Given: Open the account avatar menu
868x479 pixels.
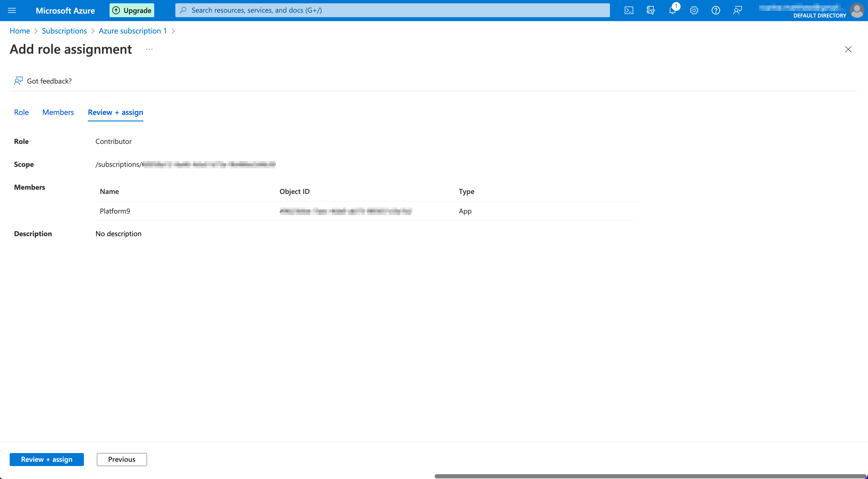Looking at the screenshot, I should pyautogui.click(x=857, y=11).
